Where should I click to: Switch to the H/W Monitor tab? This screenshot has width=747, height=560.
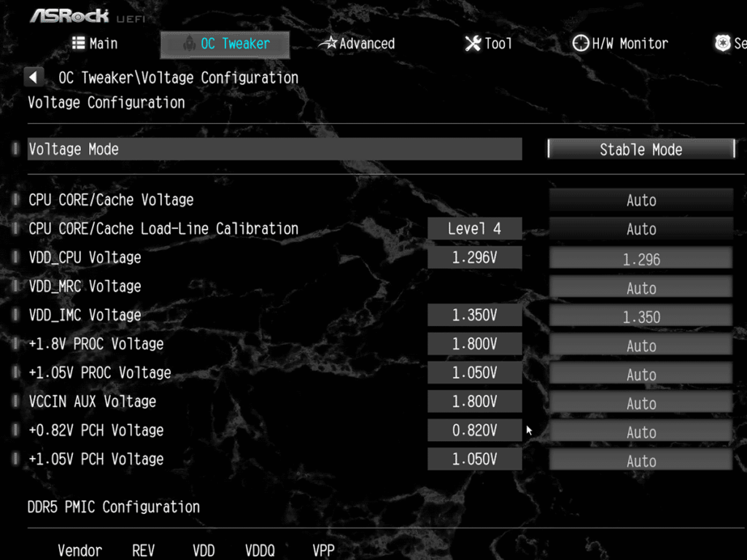[620, 44]
